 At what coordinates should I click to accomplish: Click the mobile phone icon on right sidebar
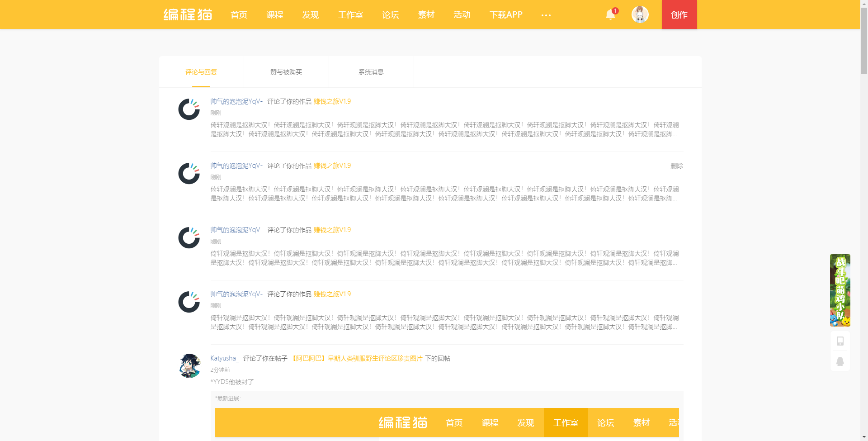tap(840, 341)
